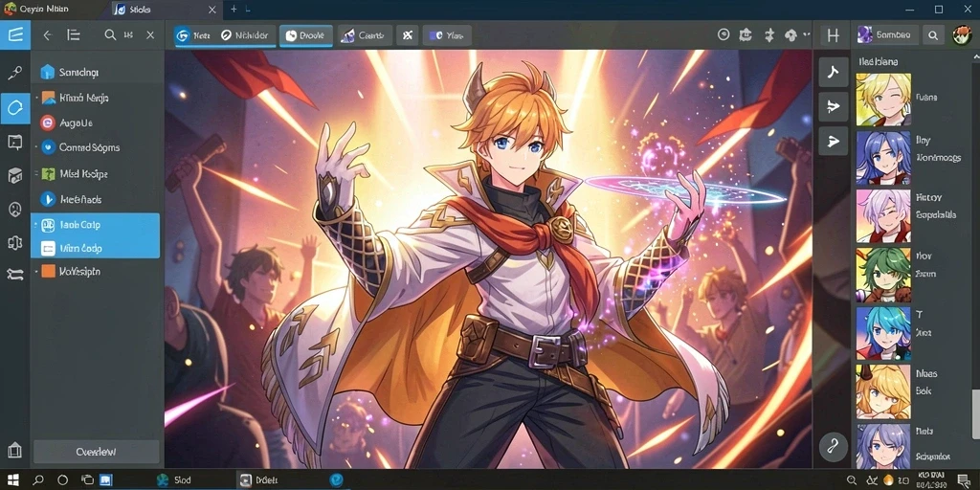Click the first tool button below H
Viewport: 980px width, 490px height.
pos(834,73)
